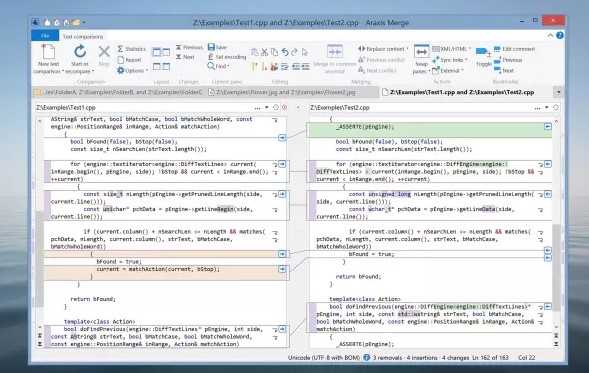Select the Text comparison ribbon tab
The height and width of the screenshot is (373, 589).
[83, 36]
